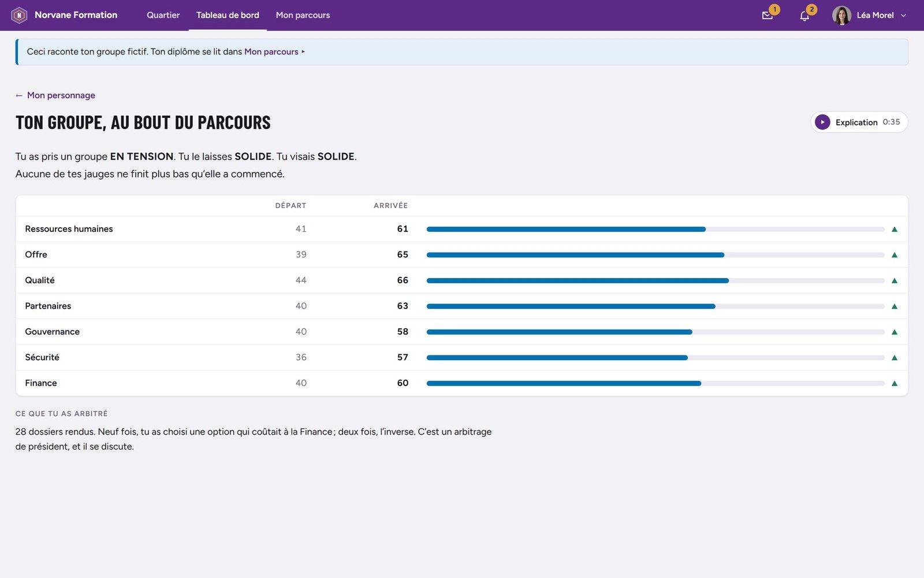Click the up triangle in Qualité row
Image resolution: width=924 pixels, height=578 pixels.
[895, 281]
